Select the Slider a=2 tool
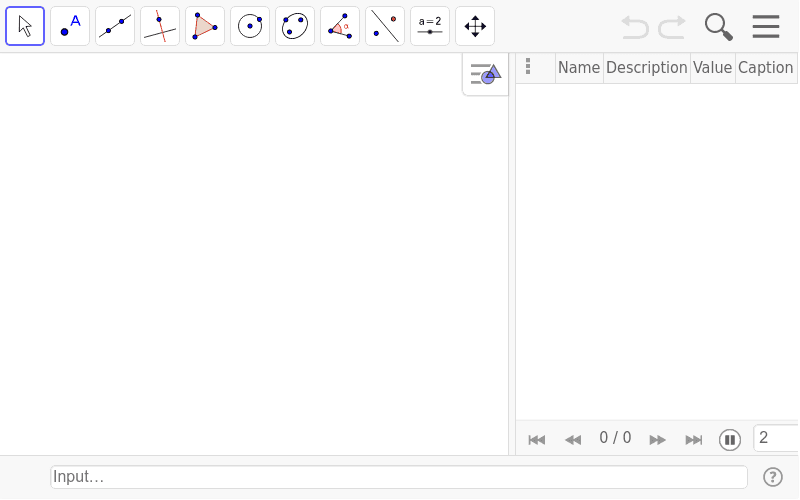 (430, 26)
